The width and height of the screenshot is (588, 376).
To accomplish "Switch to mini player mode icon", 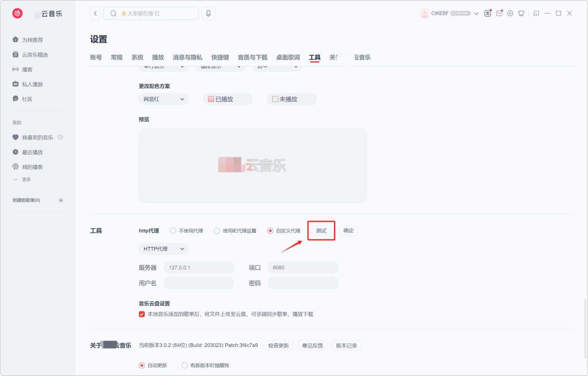I will (536, 13).
